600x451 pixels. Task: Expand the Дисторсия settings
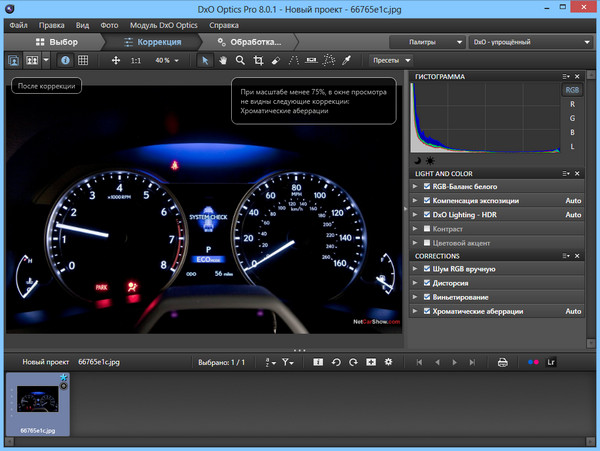(415, 284)
